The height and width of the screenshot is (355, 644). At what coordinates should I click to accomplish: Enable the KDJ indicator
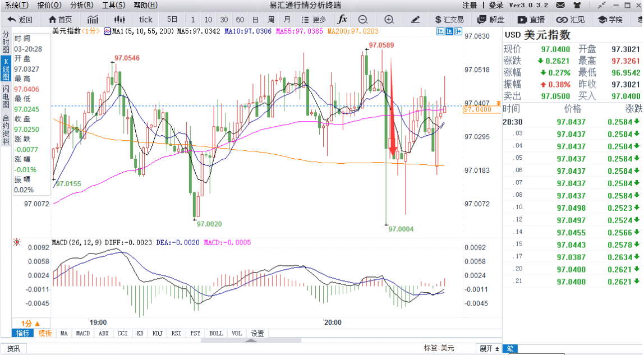[x=158, y=333]
